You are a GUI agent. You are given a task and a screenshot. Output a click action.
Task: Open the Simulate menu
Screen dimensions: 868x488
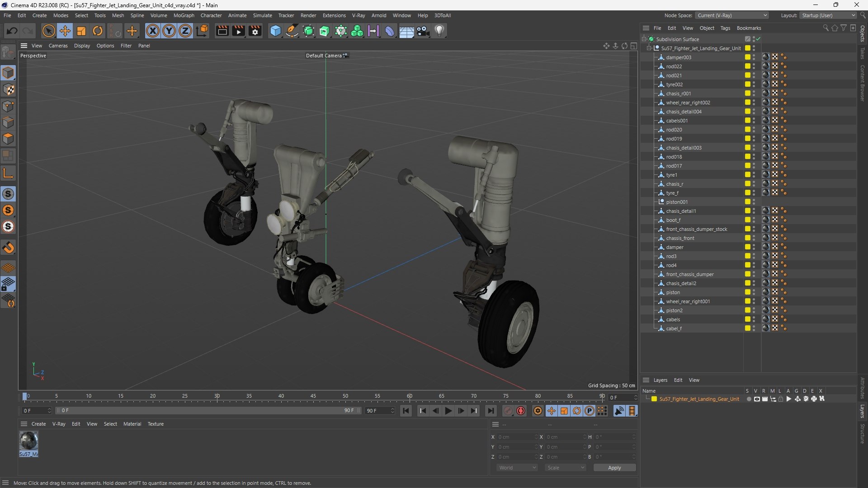(262, 15)
